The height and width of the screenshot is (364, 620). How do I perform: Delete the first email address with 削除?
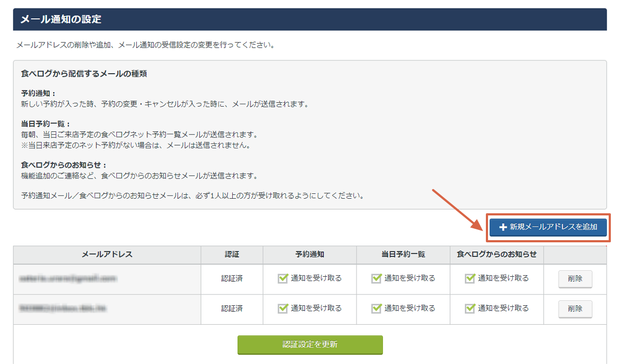tap(575, 279)
